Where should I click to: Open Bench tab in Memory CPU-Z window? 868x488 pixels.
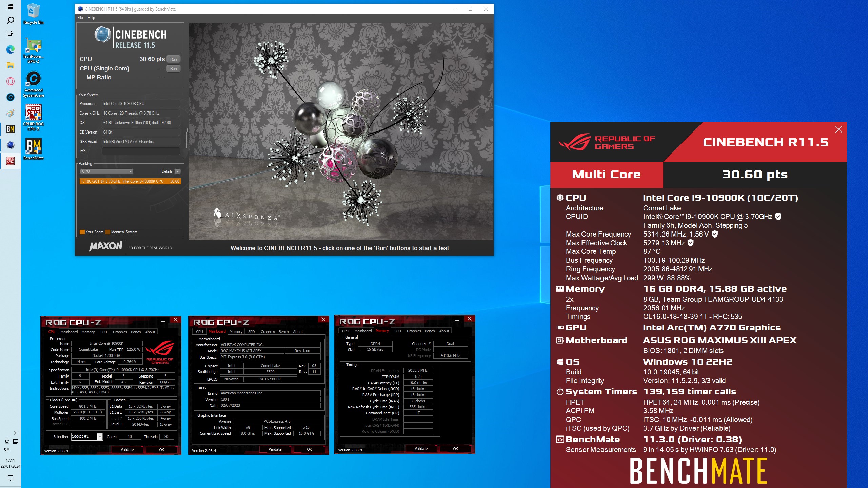430,331
